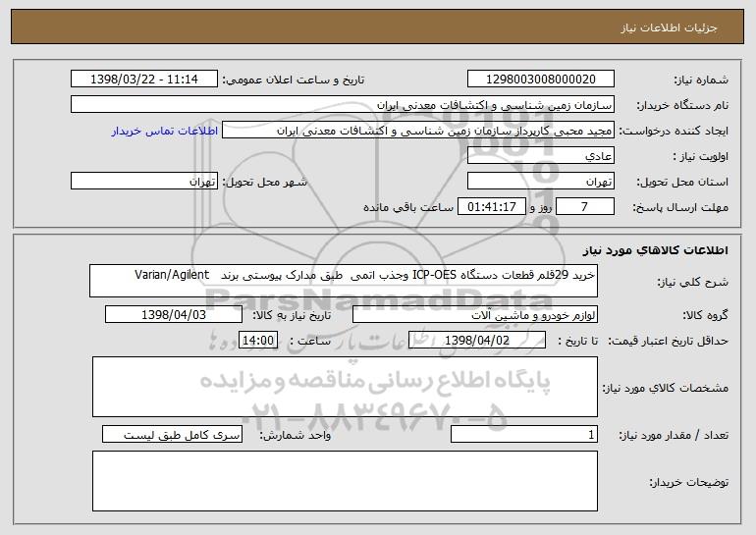
Task: Click the remaining time field 01:41:17
Action: point(491,207)
